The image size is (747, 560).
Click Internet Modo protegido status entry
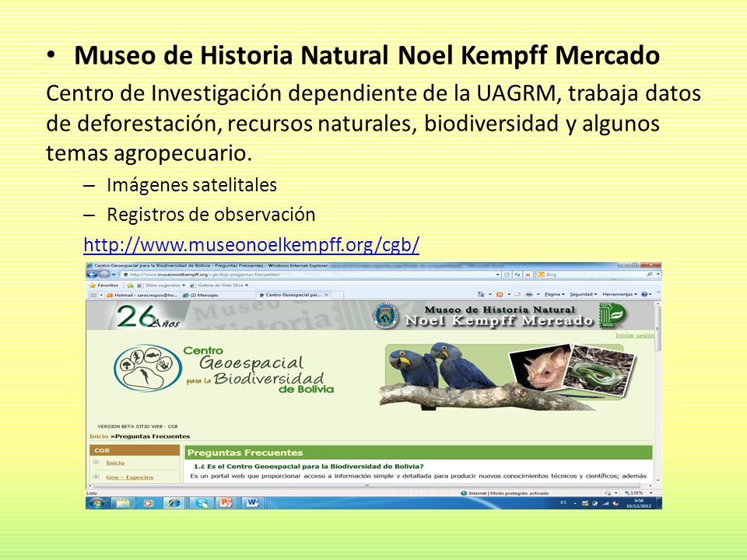[505, 493]
